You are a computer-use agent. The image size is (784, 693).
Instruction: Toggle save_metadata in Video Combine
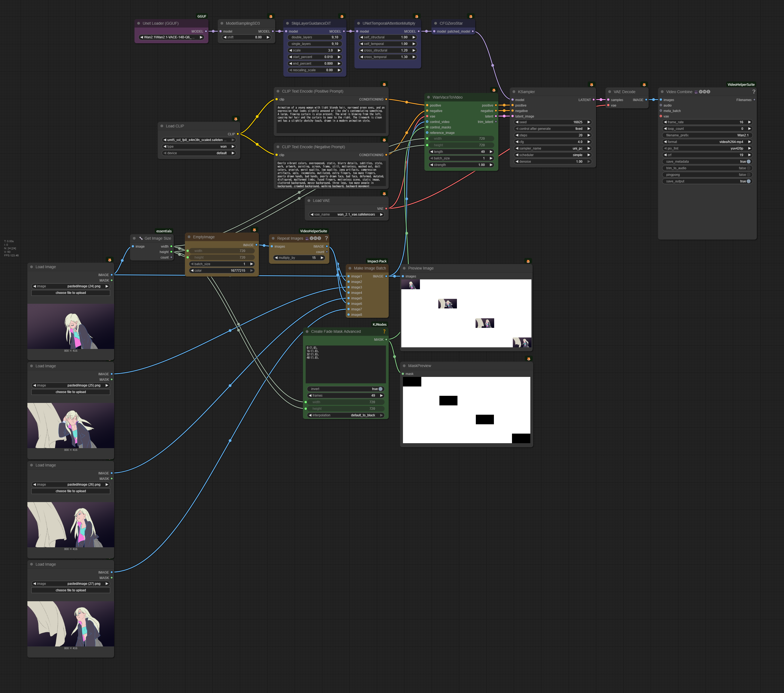pos(748,161)
